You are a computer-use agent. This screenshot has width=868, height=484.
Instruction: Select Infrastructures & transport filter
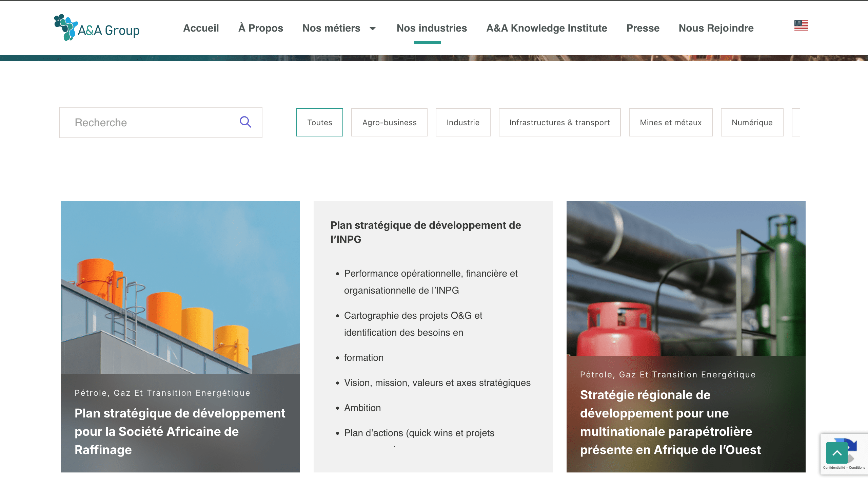click(x=559, y=123)
